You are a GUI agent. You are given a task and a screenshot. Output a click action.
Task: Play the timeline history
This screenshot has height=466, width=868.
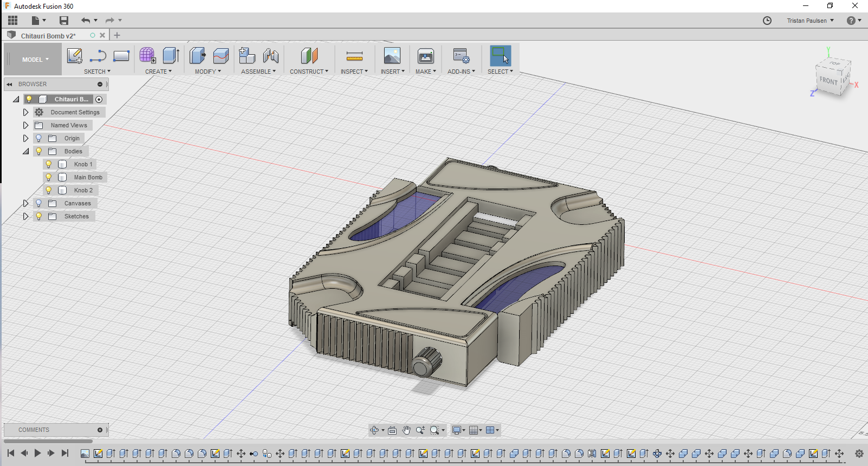tap(37, 453)
